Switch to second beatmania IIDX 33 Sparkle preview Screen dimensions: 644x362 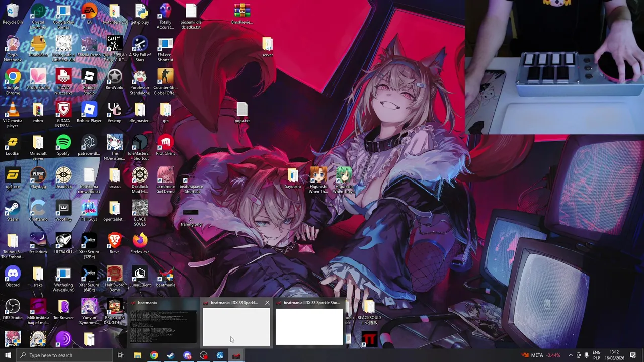309,322
